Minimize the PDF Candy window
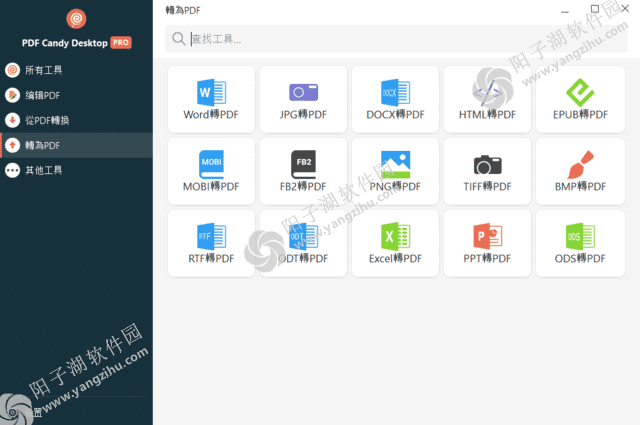The width and height of the screenshot is (640, 425). point(565,11)
